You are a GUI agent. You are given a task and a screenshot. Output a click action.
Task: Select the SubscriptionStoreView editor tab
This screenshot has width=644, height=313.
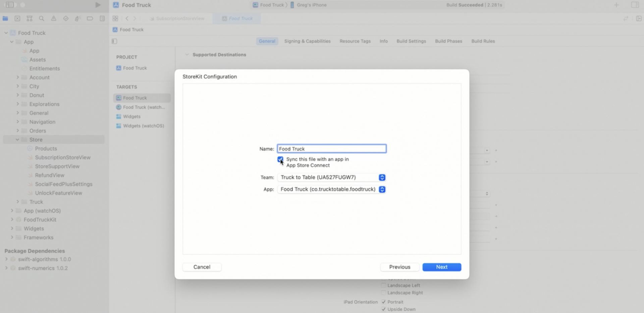177,18
